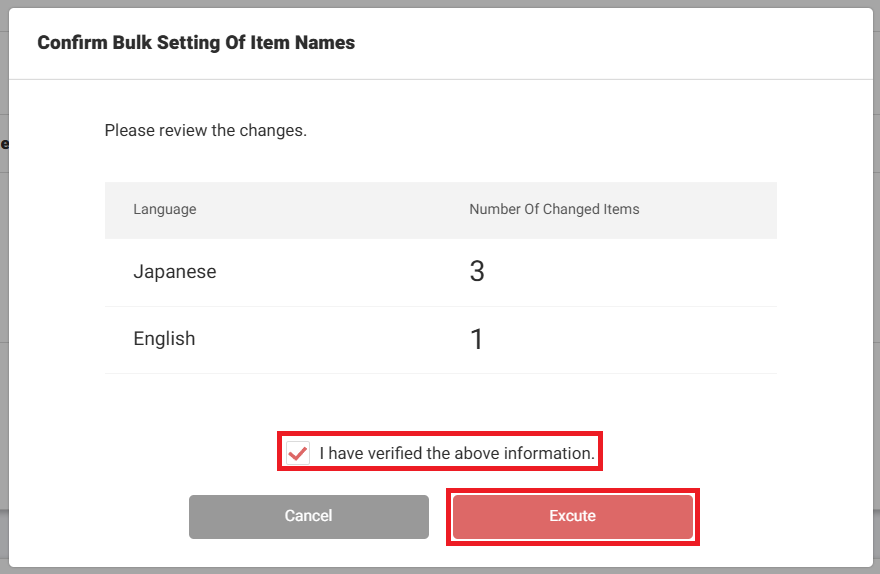The height and width of the screenshot is (574, 880).
Task: Tick the 'I have verified' checkbox
Action: coord(297,453)
